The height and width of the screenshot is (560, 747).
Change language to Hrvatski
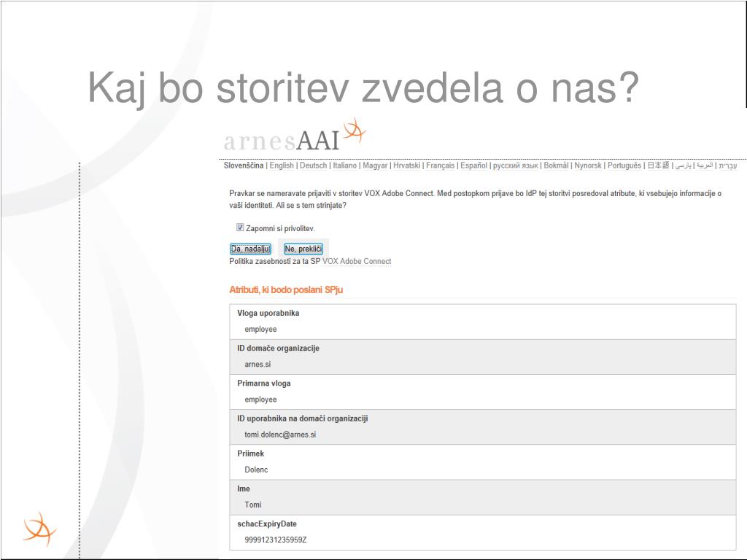406,166
